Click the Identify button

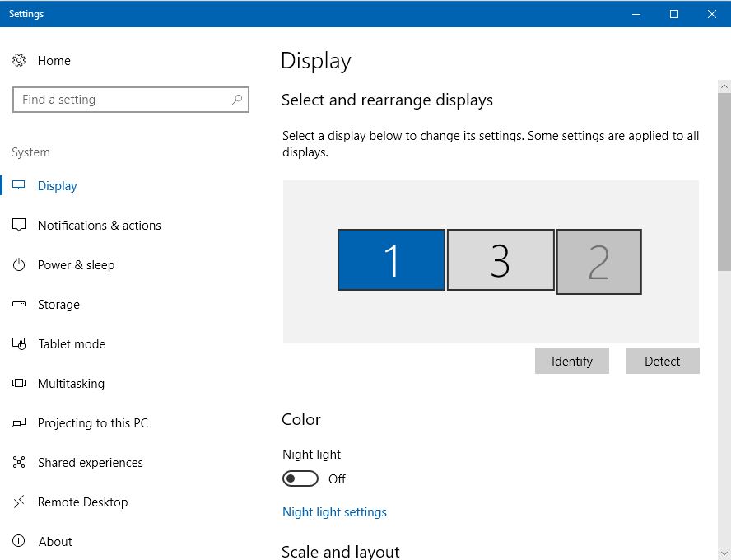click(571, 361)
